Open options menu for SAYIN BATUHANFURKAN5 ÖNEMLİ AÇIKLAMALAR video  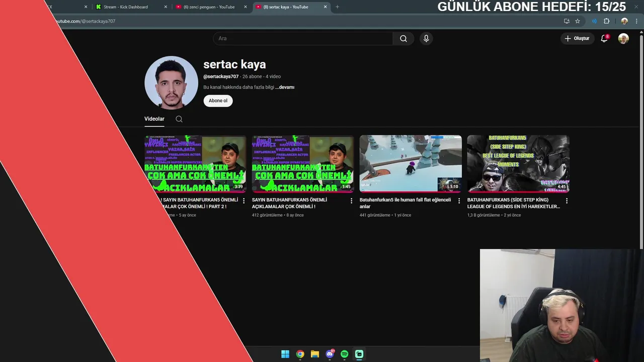point(351,201)
